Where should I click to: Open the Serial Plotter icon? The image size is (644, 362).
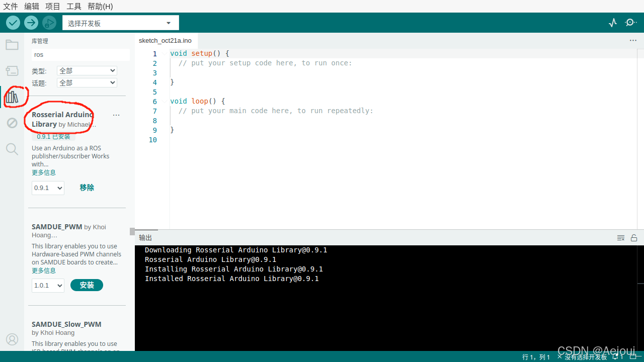coord(613,23)
